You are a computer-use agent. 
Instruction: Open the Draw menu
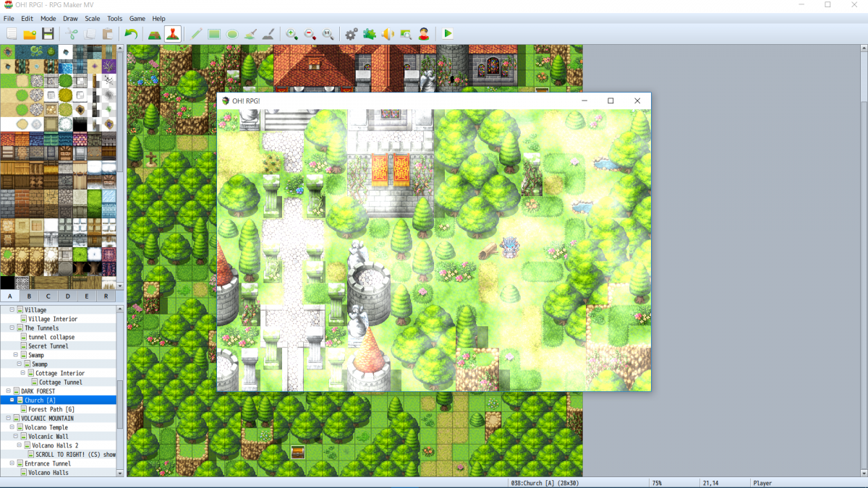click(x=70, y=18)
